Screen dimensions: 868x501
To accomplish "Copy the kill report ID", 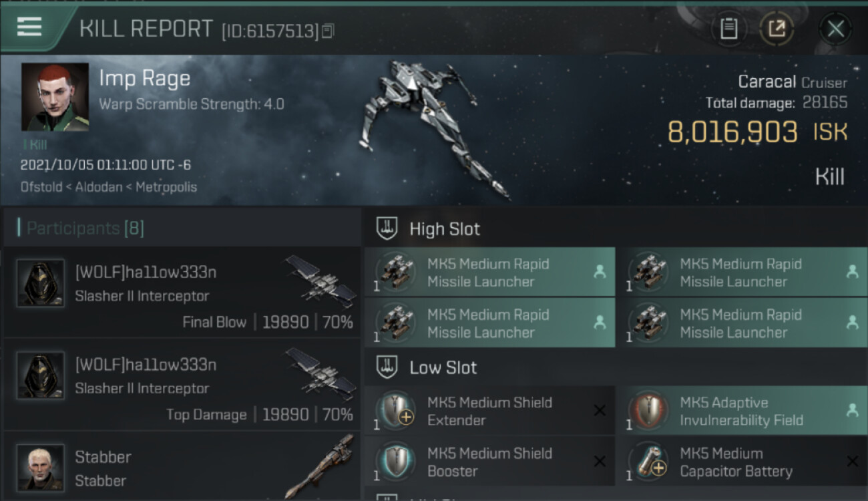I will 327,31.
